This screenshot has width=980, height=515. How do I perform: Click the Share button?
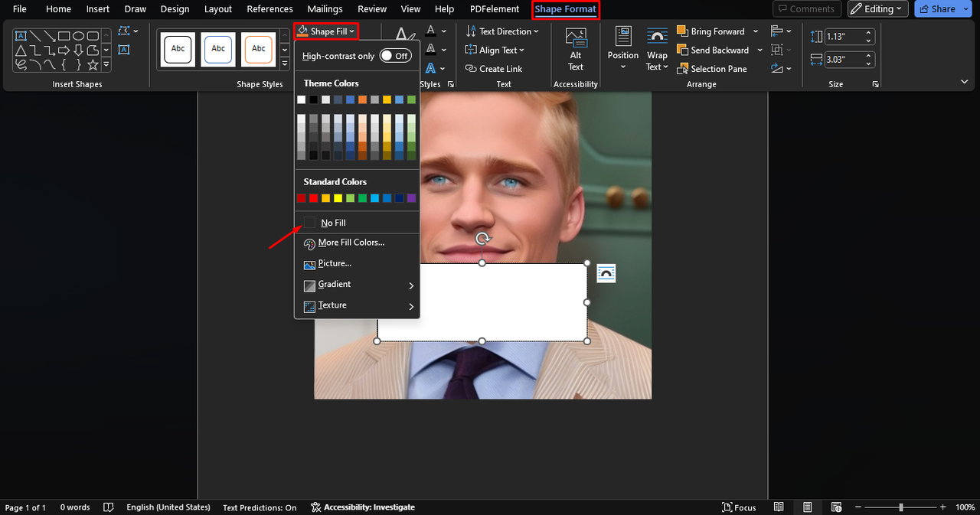click(x=936, y=9)
